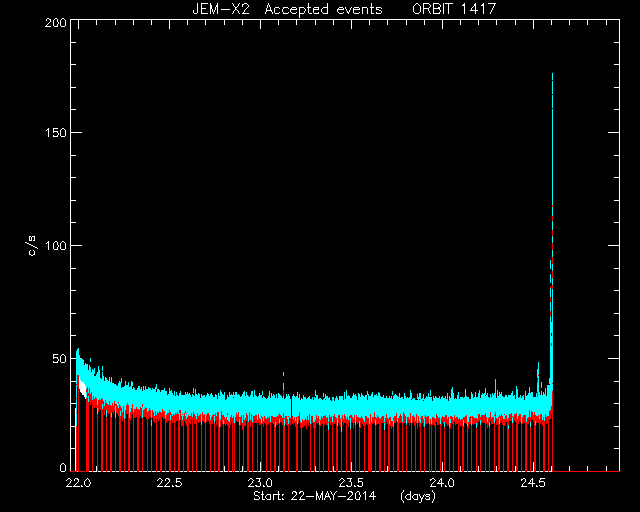The height and width of the screenshot is (512, 640).
Task: Click the 50 y-axis tick label
Action: click(x=60, y=359)
